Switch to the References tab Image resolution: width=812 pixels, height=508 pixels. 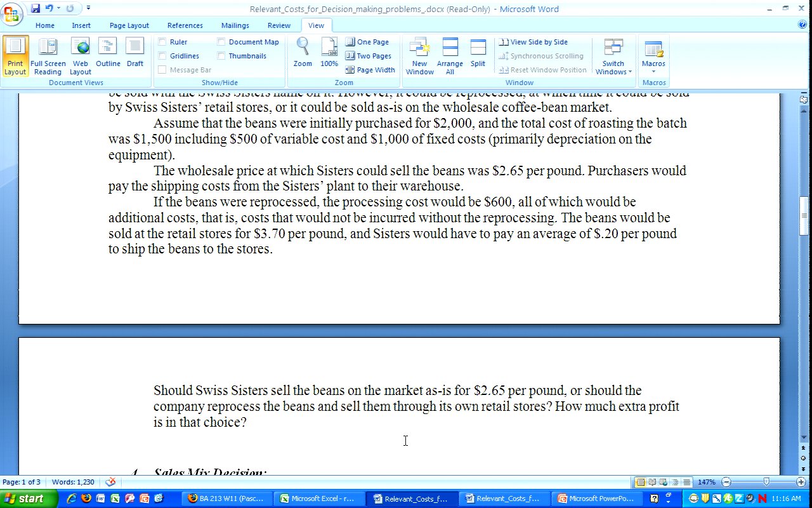pos(185,25)
